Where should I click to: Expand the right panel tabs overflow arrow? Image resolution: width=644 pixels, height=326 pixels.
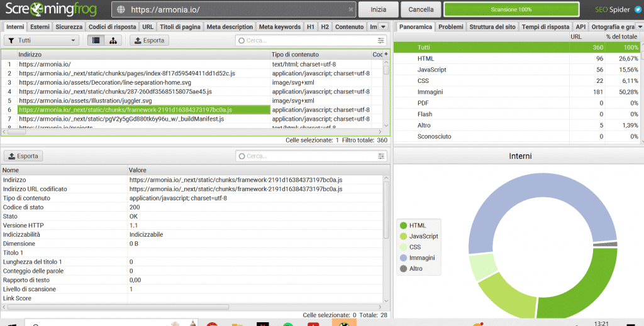point(640,27)
